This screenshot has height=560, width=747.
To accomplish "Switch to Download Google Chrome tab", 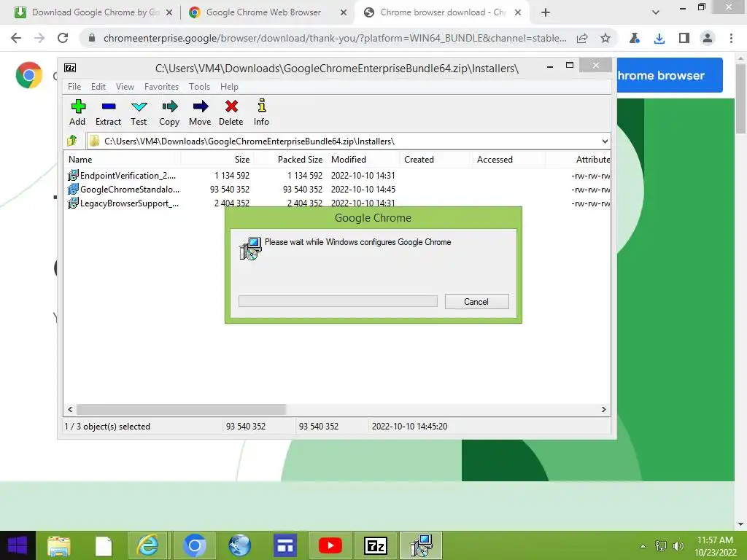I will (x=93, y=12).
